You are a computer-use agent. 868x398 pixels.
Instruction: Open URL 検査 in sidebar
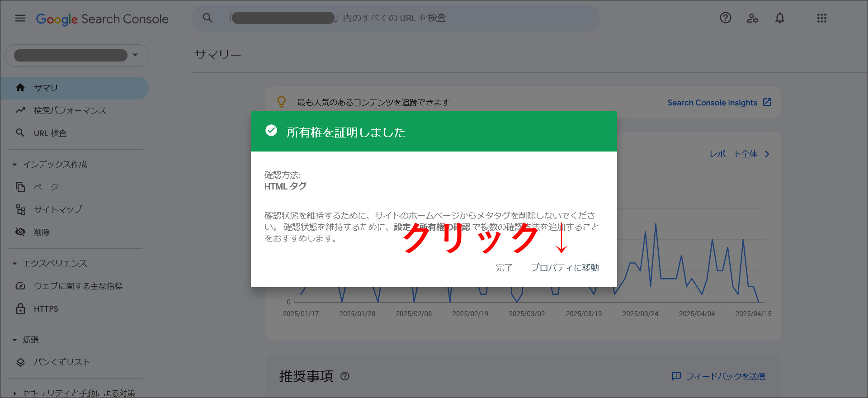click(x=50, y=133)
